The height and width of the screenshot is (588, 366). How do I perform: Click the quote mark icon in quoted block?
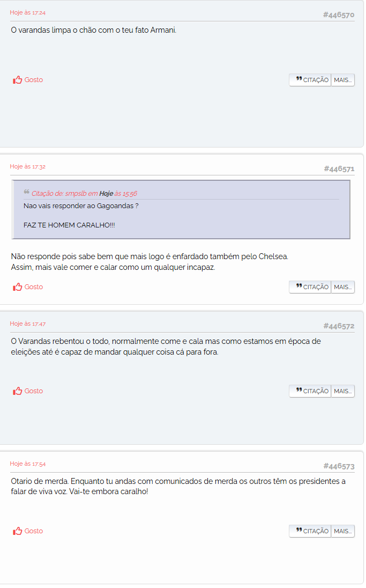26,192
